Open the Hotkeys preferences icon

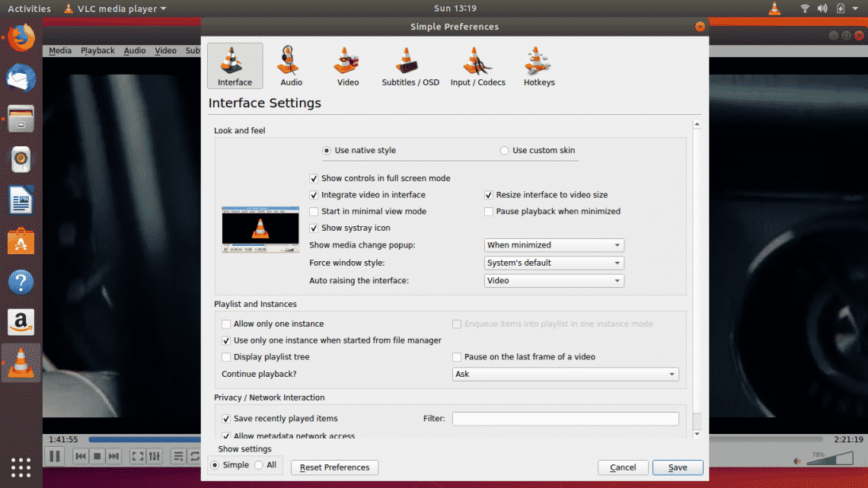[539, 65]
